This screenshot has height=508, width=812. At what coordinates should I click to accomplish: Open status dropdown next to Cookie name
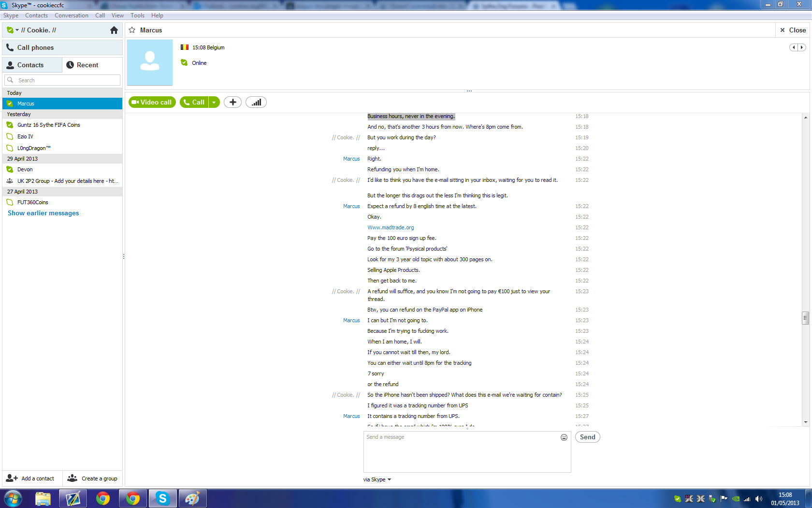(x=17, y=30)
